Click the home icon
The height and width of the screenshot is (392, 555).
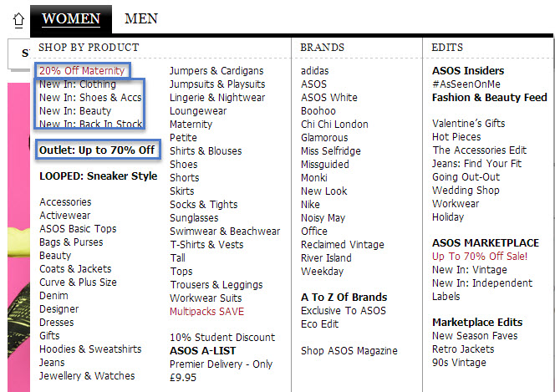click(x=18, y=20)
